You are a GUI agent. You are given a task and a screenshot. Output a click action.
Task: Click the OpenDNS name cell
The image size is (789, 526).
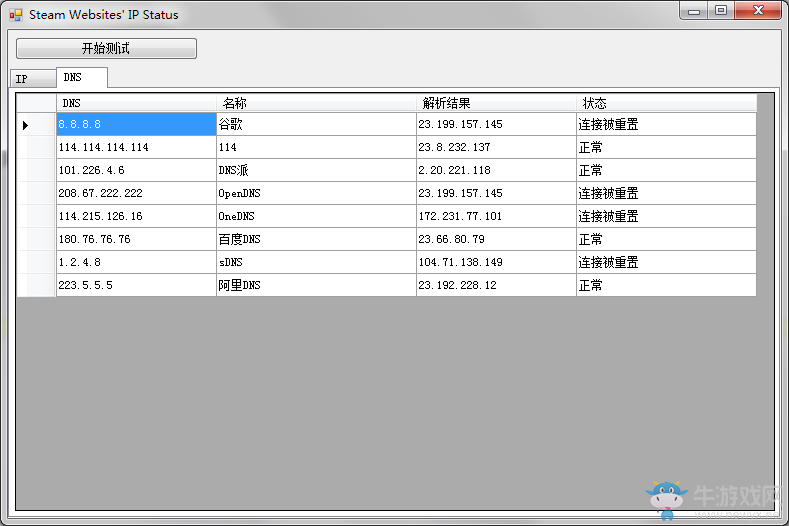pos(317,193)
